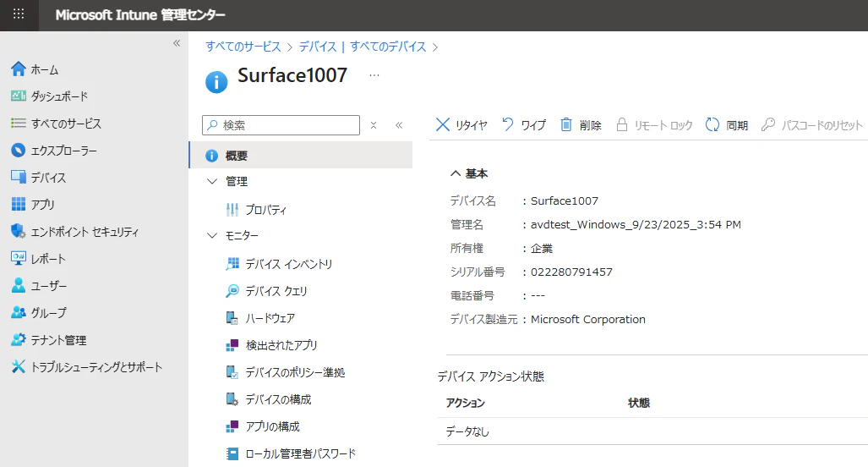Focus the 検索 search field
Screen dimensions: 868x467
pyautogui.click(x=281, y=125)
